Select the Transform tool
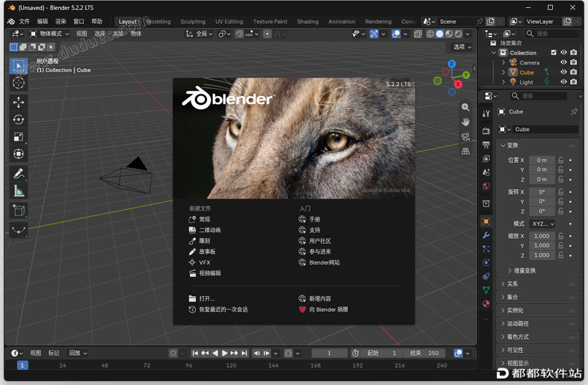The width and height of the screenshot is (588, 385). (x=18, y=154)
